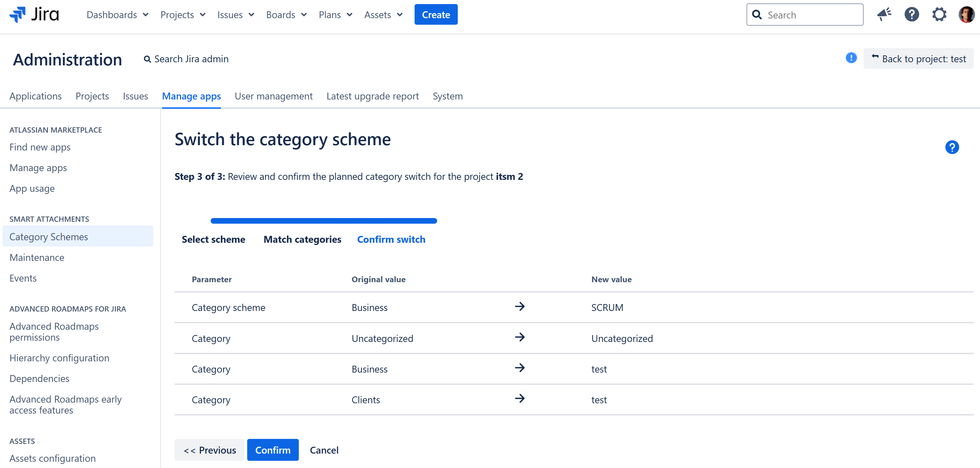
Task: Open the notifications megaphone icon
Action: [x=884, y=14]
